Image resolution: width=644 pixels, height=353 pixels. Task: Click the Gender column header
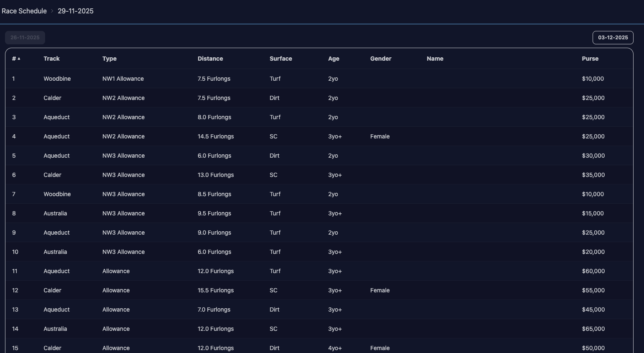(381, 59)
